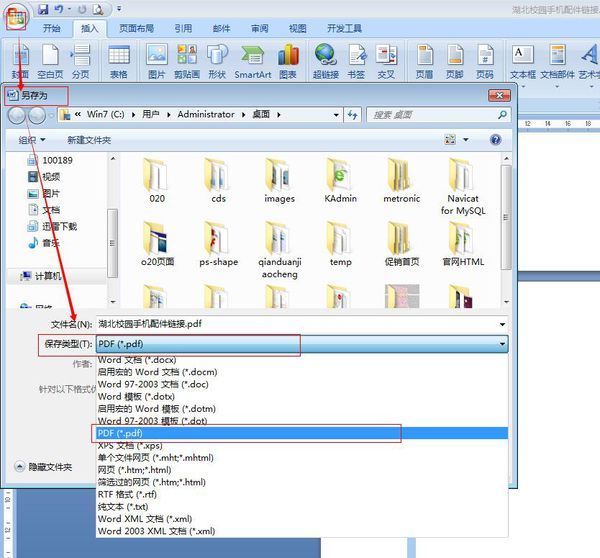Add a hyperlink using 超链接 icon
This screenshot has height=558, width=600.
tap(325, 60)
